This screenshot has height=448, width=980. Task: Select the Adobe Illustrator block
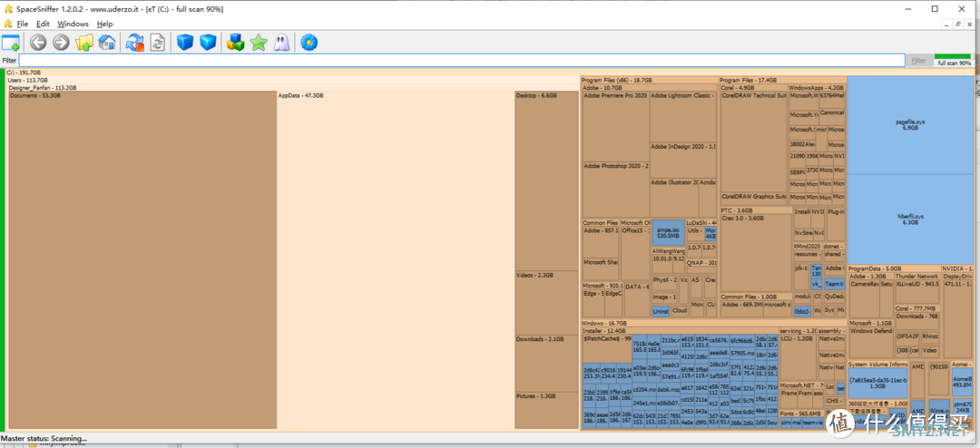pyautogui.click(x=673, y=198)
